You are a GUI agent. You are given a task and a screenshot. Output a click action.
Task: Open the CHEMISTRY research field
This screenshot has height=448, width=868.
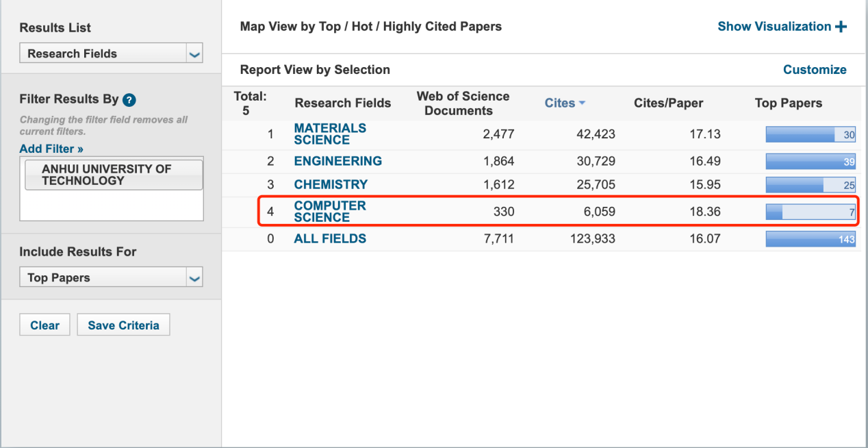pos(331,184)
